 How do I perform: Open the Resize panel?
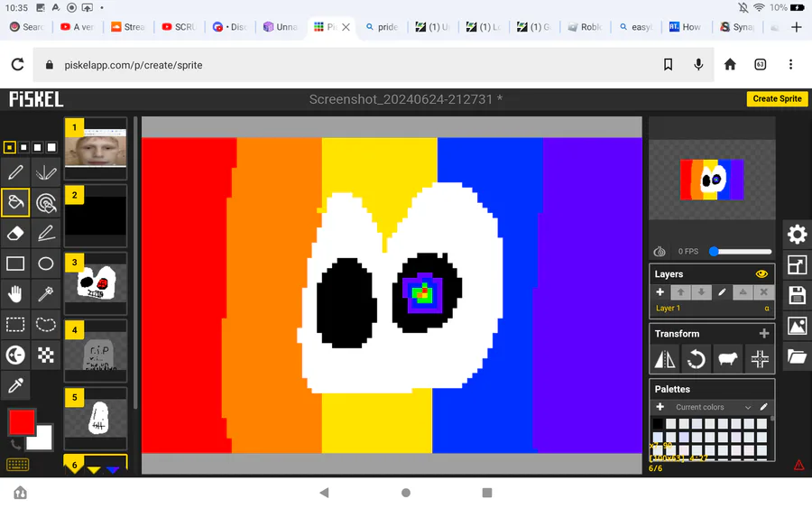(797, 265)
